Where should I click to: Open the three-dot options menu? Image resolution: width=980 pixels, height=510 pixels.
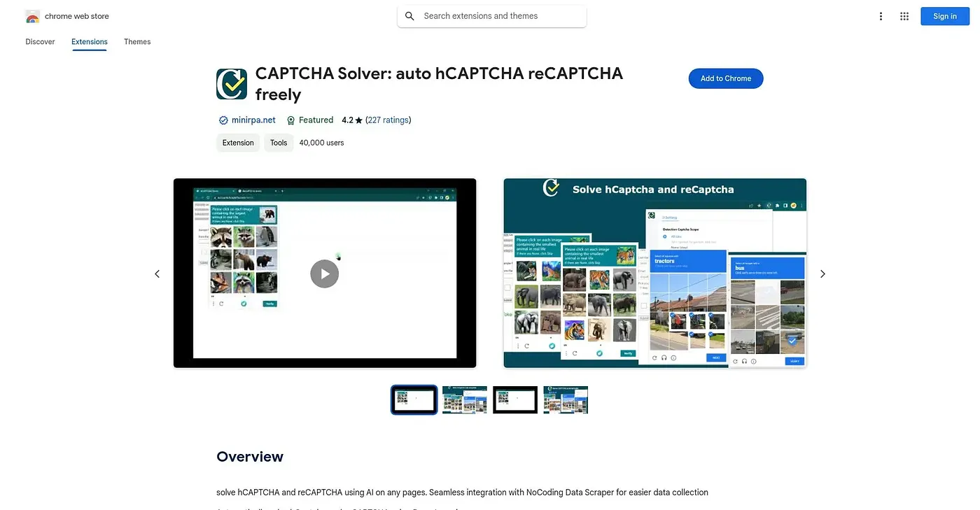point(881,16)
